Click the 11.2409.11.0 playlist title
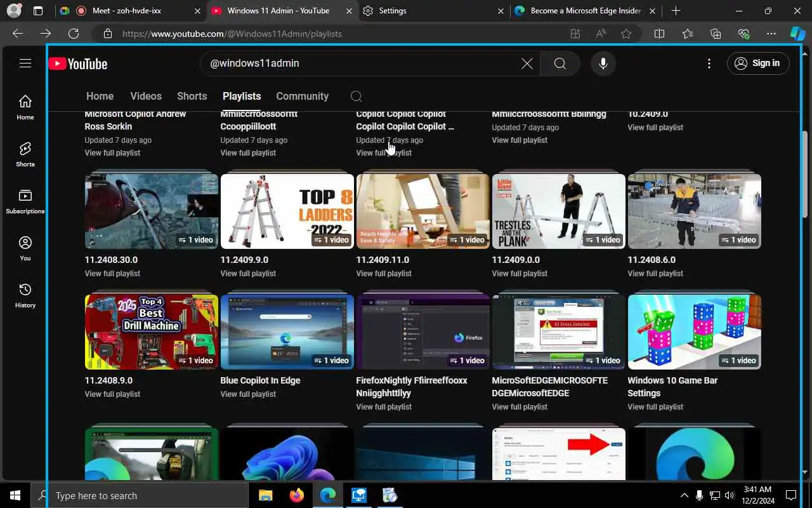Screen dimensions: 812x508 (383, 260)
